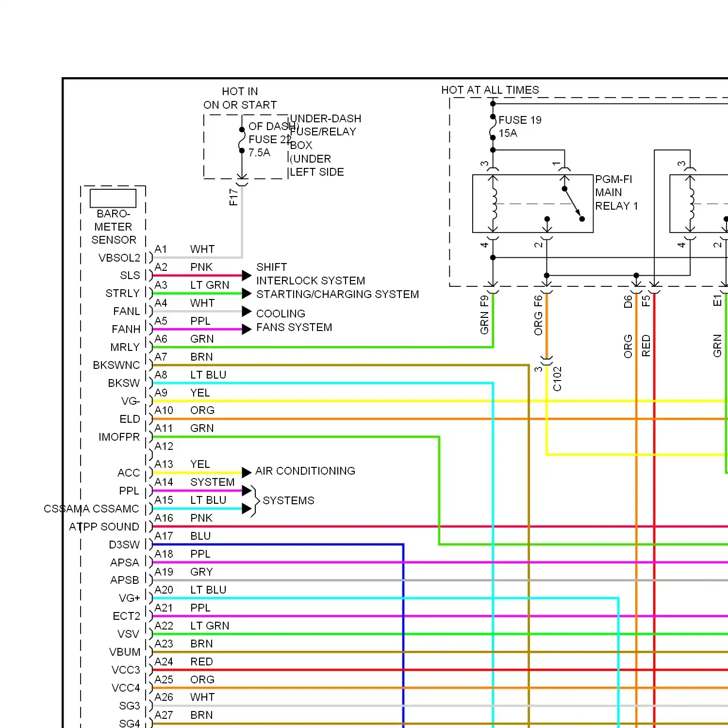This screenshot has width=728, height=728.
Task: Click pin label A6
Action: (161, 339)
